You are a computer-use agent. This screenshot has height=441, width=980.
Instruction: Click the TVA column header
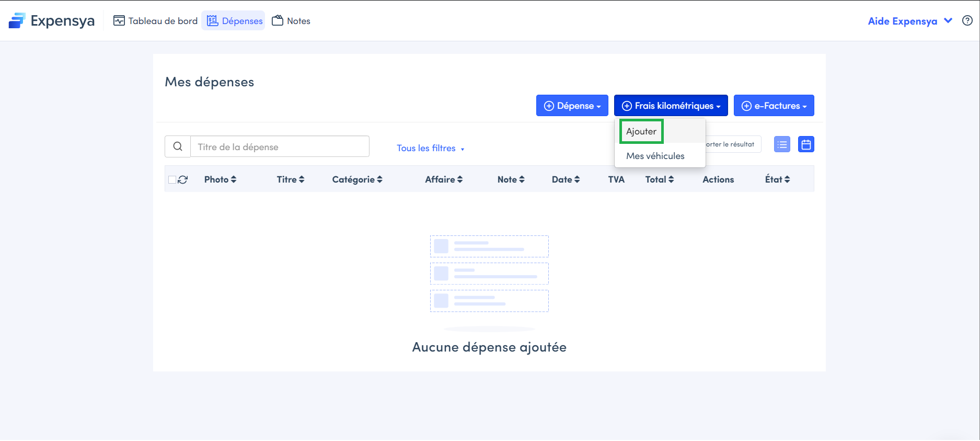pyautogui.click(x=616, y=179)
